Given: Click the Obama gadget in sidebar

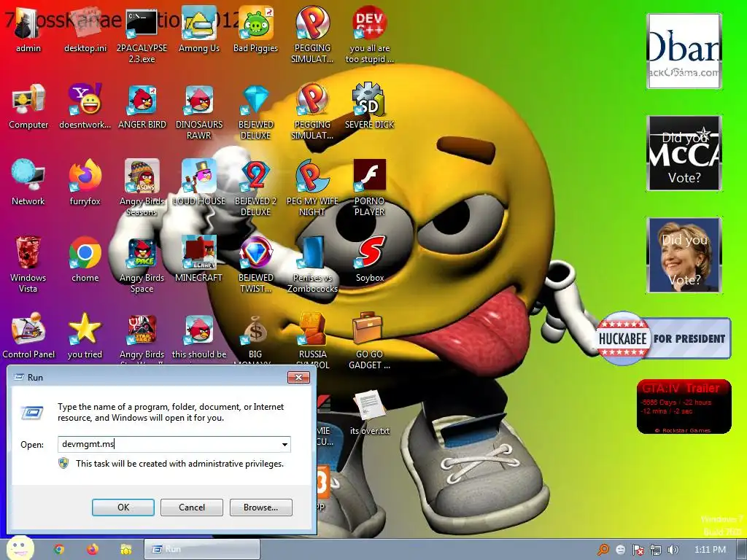Looking at the screenshot, I should pyautogui.click(x=684, y=51).
